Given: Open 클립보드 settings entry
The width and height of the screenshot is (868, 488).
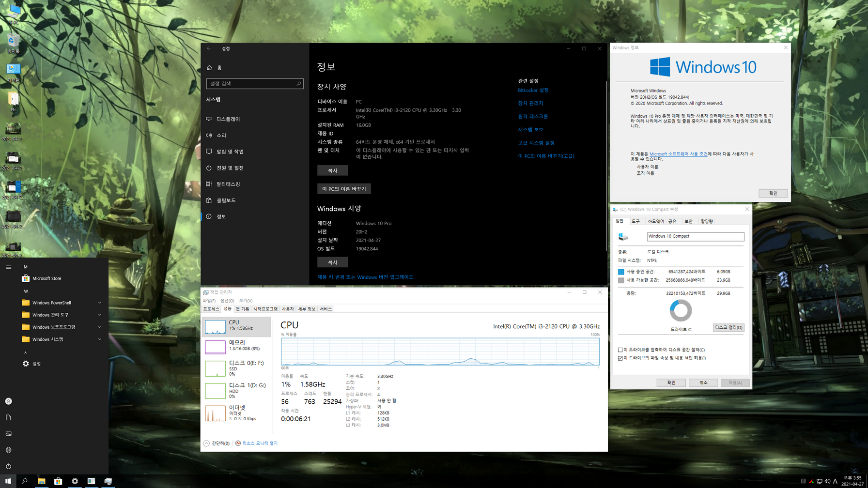Looking at the screenshot, I should click(x=255, y=200).
